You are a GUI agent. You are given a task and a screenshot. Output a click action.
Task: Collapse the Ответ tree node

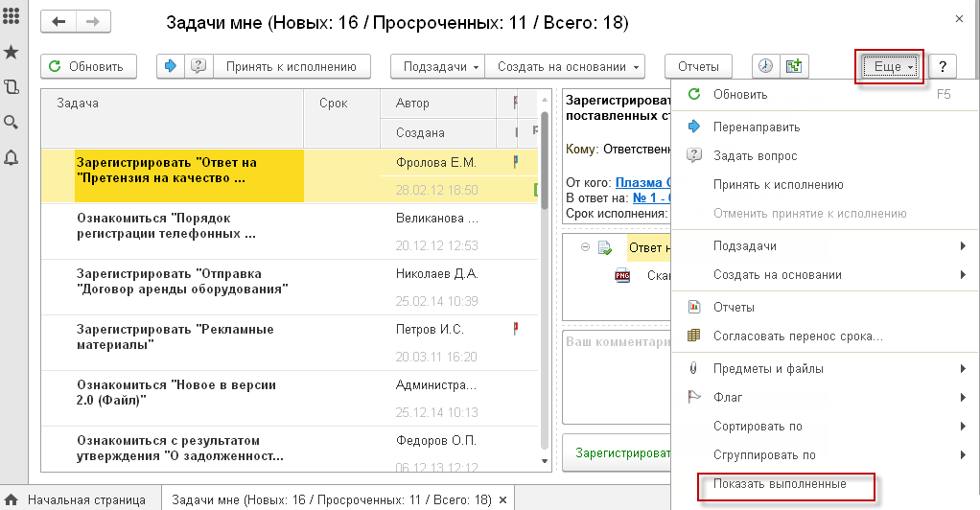584,247
